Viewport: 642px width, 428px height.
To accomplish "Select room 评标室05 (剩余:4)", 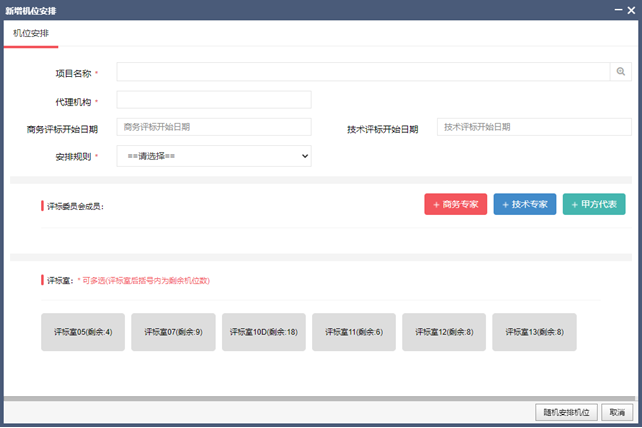I will pyautogui.click(x=83, y=332).
